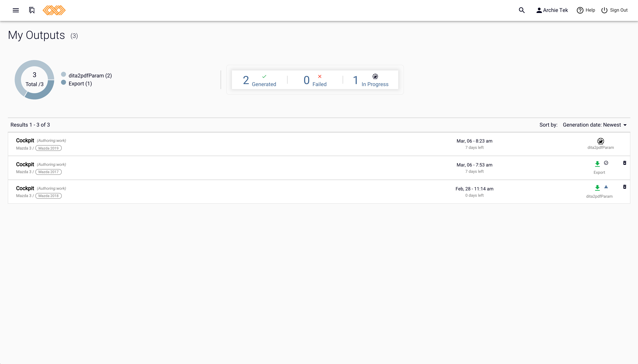This screenshot has width=638, height=364.
Task: Click the 'dita2pdfParam (2)' legend label
Action: tap(90, 75)
